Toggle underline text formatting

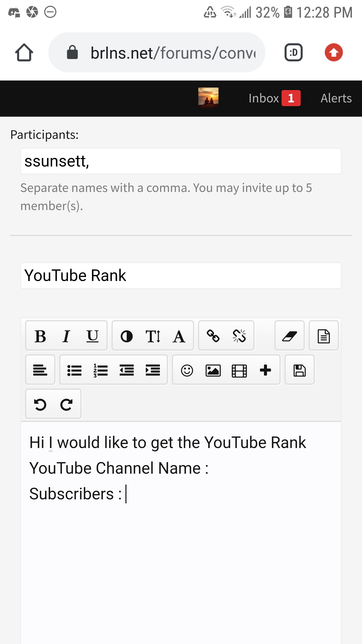(93, 336)
